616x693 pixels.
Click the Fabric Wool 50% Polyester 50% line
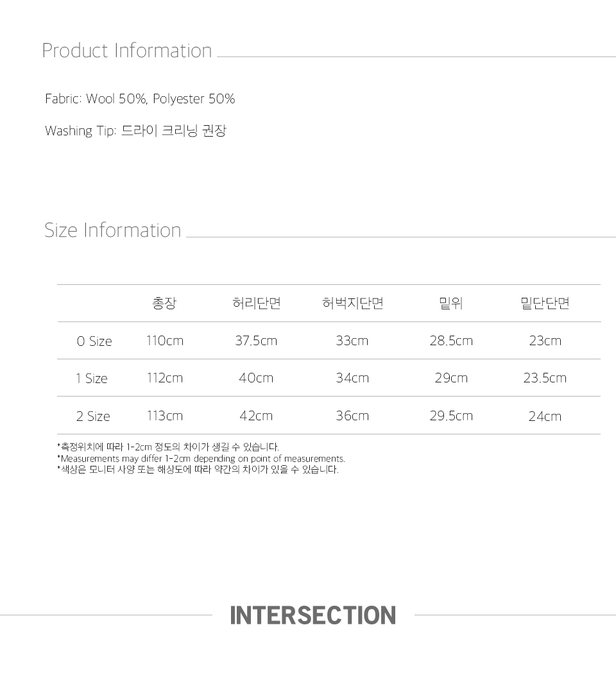140,99
